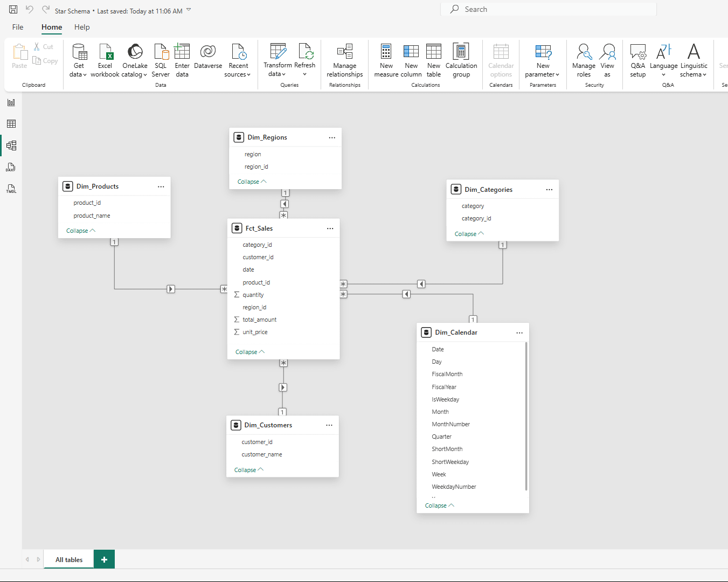Open Dim_Customers more options menu
728x582 pixels.
click(329, 425)
